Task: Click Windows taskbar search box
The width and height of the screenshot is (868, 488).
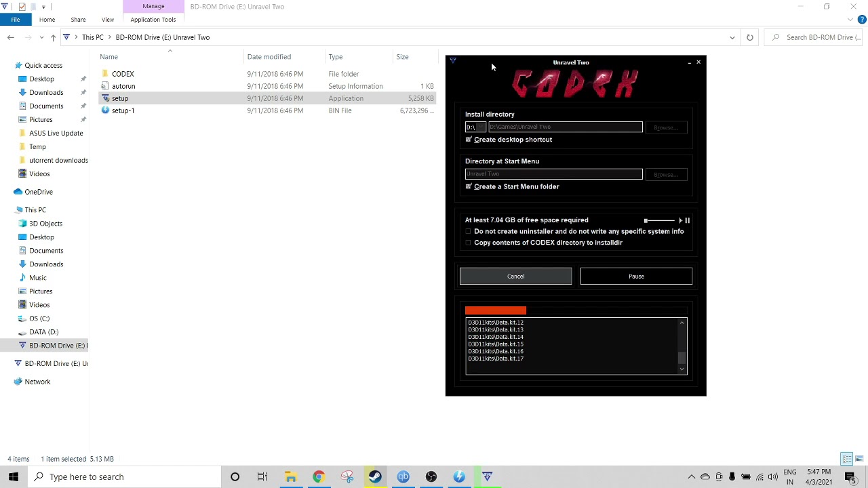Action: pyautogui.click(x=125, y=476)
